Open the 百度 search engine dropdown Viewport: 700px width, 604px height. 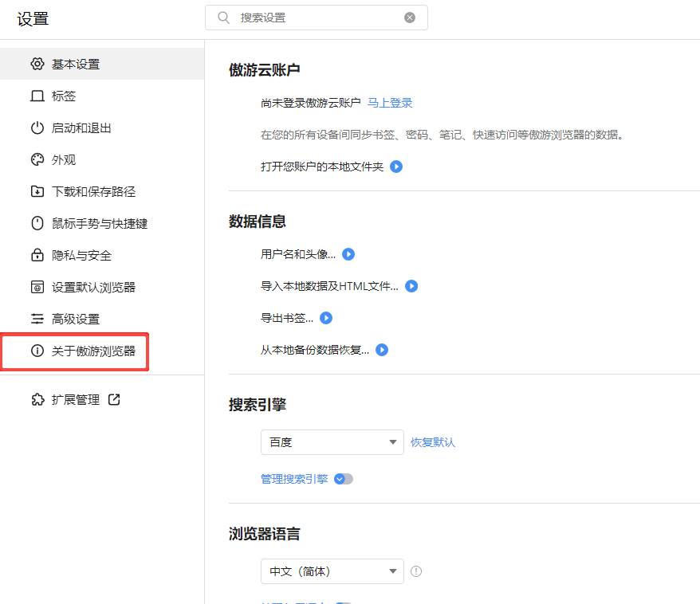point(332,442)
